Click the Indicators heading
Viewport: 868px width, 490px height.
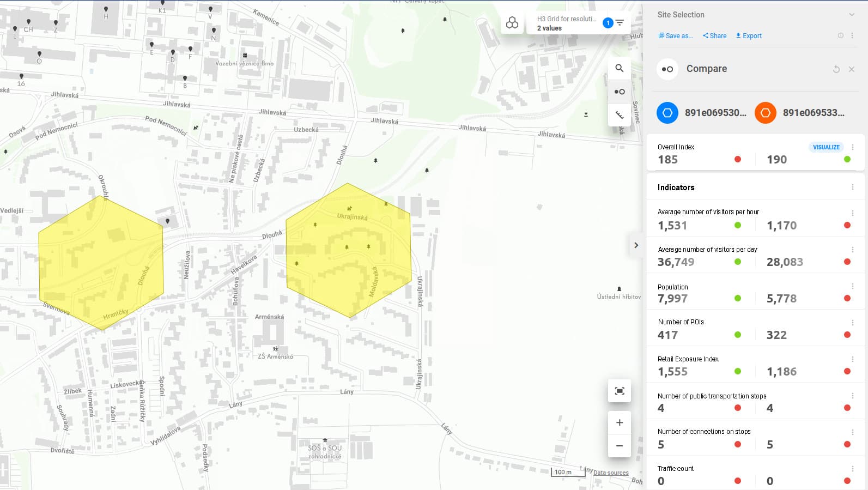pyautogui.click(x=676, y=187)
